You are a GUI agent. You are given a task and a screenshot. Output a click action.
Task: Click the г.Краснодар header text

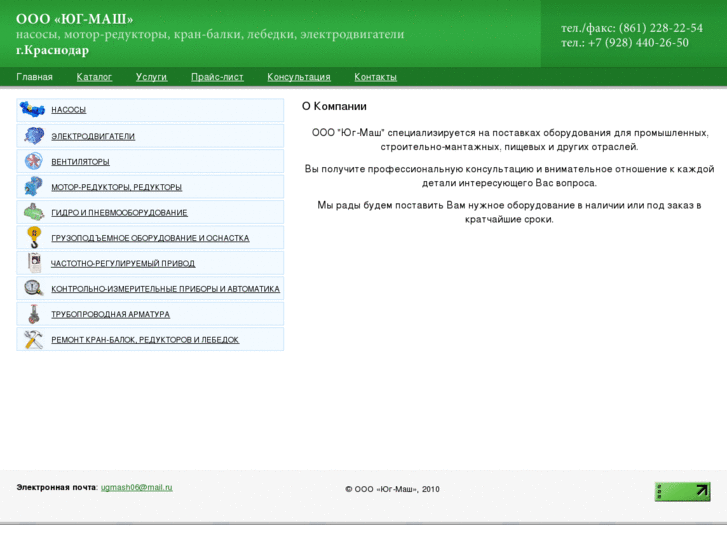coord(52,50)
